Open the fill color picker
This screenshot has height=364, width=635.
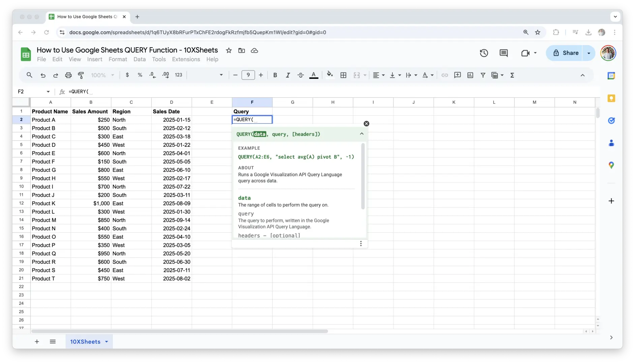click(330, 75)
